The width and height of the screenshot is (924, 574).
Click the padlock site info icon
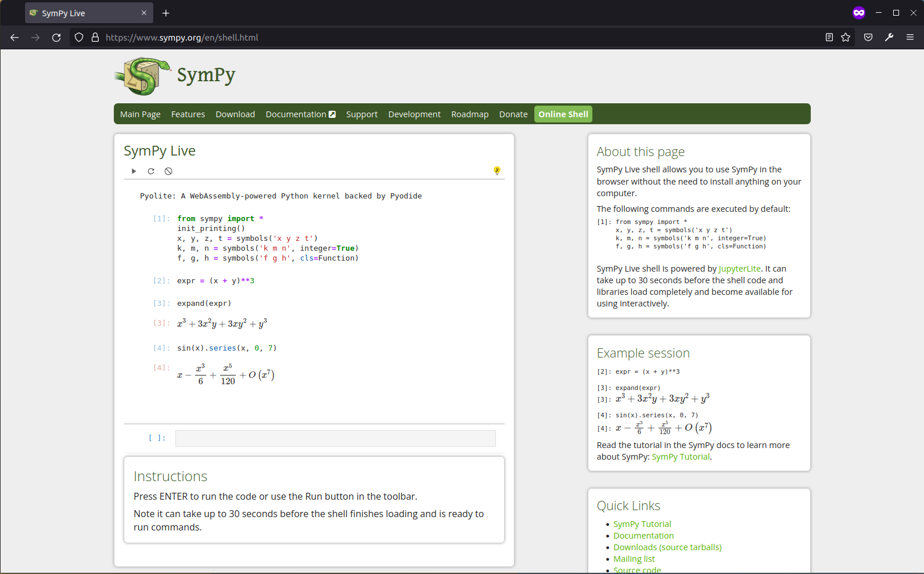point(95,38)
